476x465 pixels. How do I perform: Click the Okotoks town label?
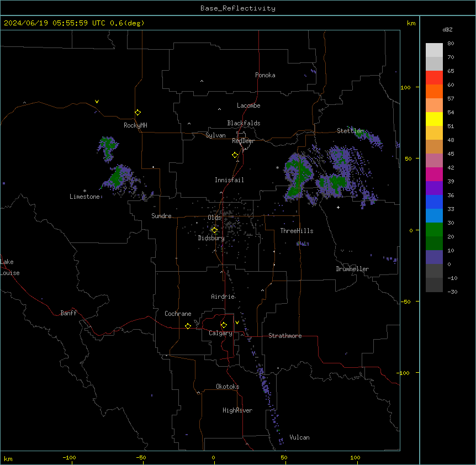(x=228, y=387)
